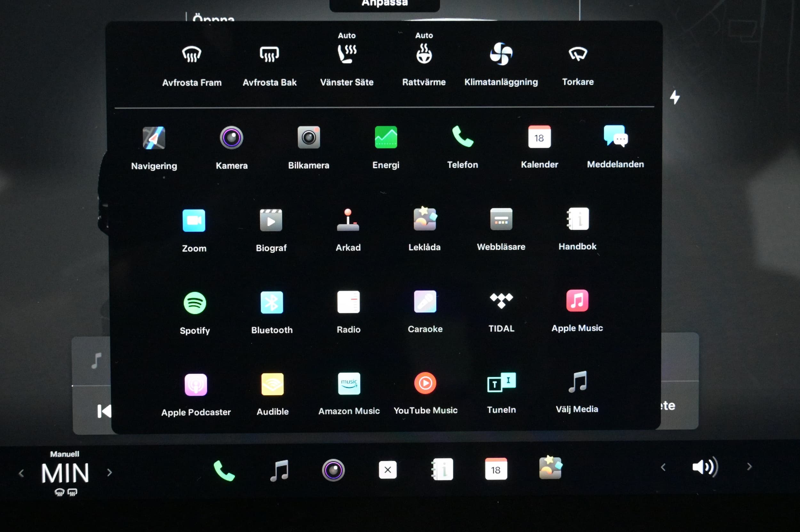Open the Radio app
The image size is (800, 532).
[348, 302]
